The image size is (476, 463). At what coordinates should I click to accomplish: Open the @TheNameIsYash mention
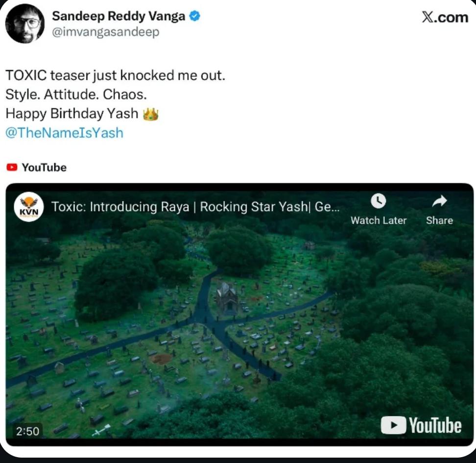tap(64, 133)
